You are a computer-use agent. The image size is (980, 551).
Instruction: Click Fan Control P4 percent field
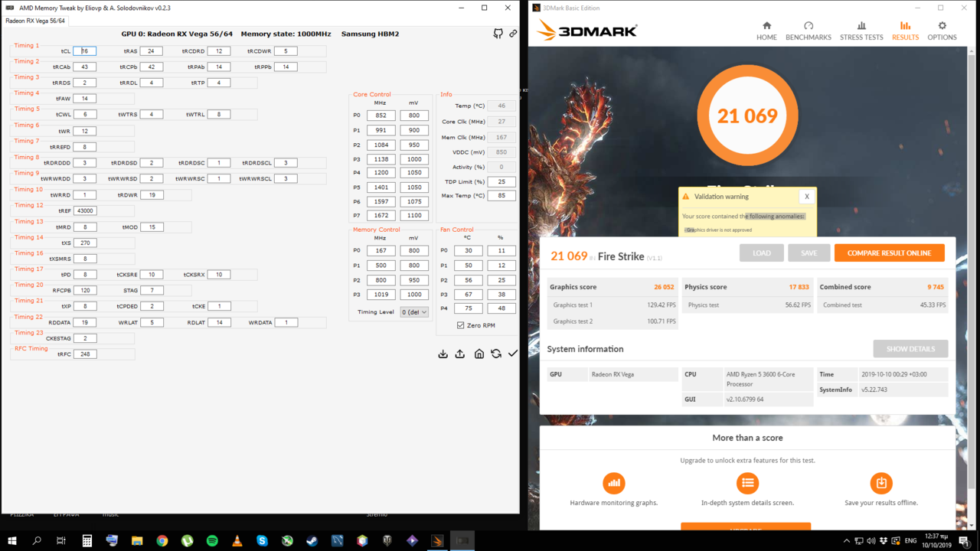point(501,308)
